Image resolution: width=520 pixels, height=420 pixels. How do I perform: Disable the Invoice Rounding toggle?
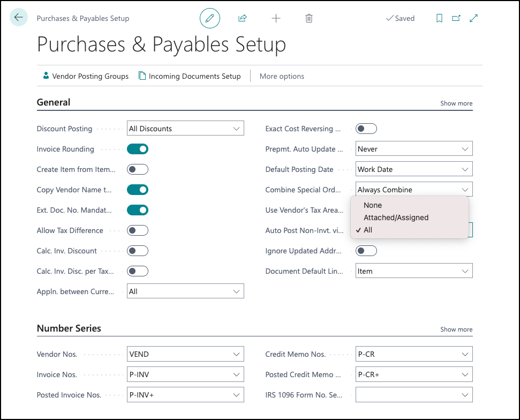pos(138,149)
